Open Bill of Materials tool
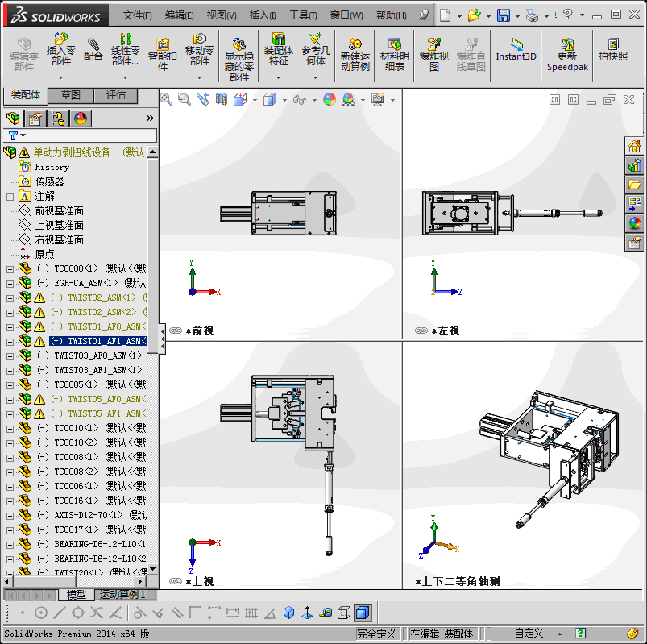Viewport: 647px width, 644px height. pos(395,55)
